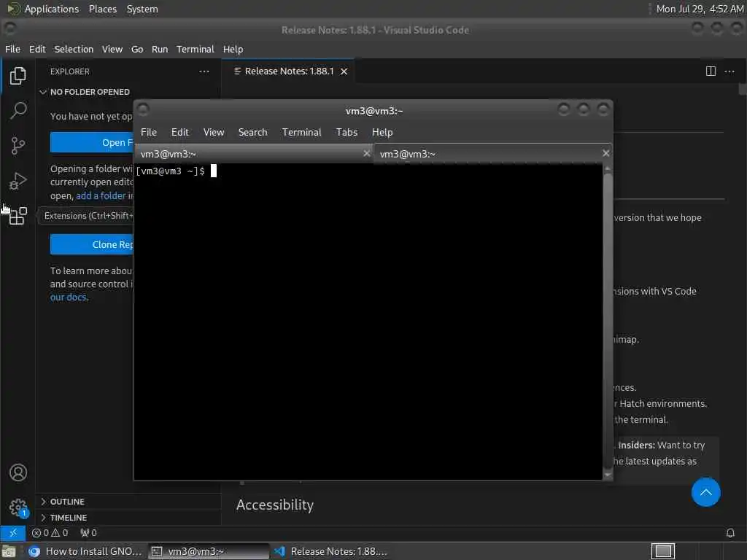Open the terminal View menu
This screenshot has width=747, height=560.
214,133
